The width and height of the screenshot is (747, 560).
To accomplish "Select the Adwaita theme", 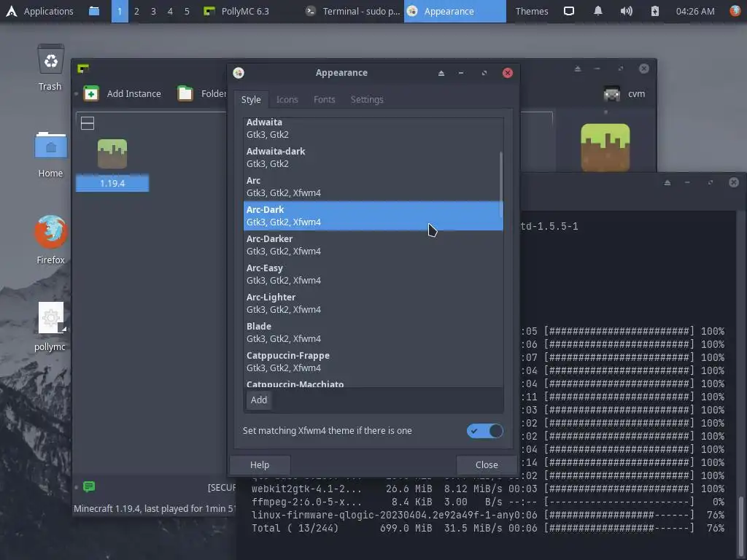I will tap(373, 128).
